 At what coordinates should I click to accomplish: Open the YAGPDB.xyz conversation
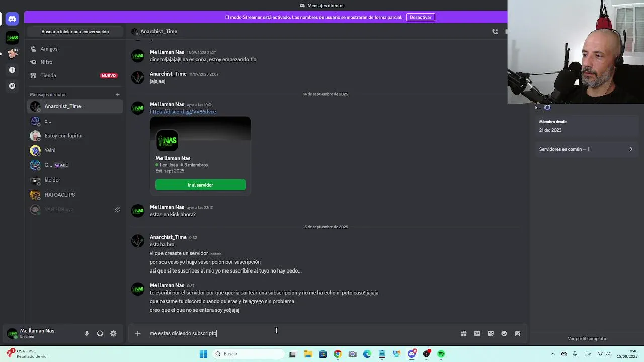75,209
